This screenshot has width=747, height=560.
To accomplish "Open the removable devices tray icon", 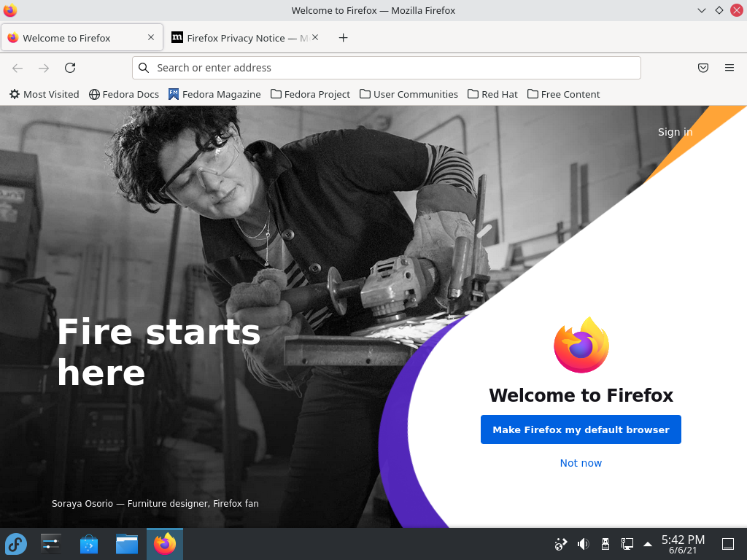I will pyautogui.click(x=605, y=544).
